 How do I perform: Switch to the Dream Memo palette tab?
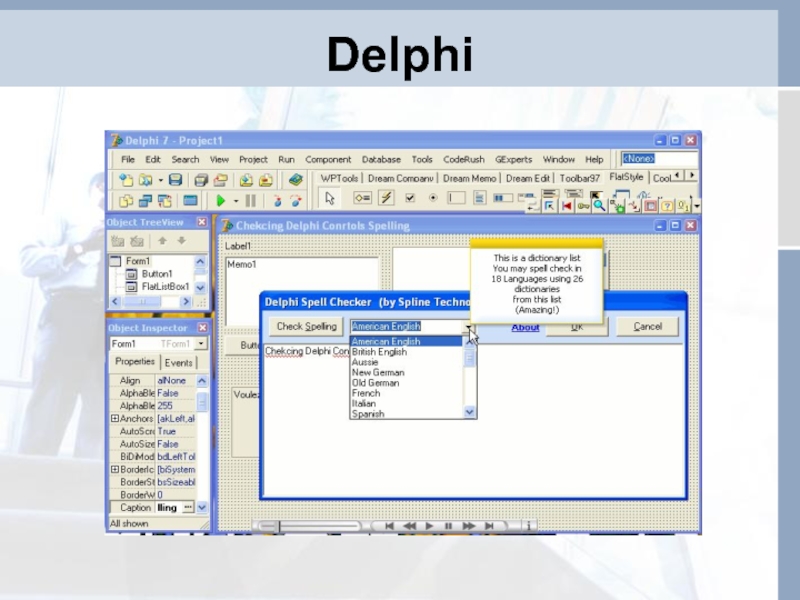469,178
